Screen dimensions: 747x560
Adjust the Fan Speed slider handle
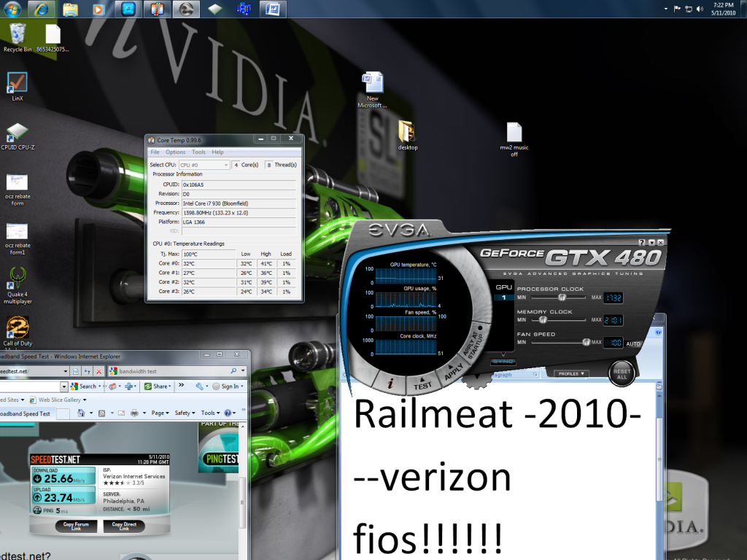pos(587,342)
